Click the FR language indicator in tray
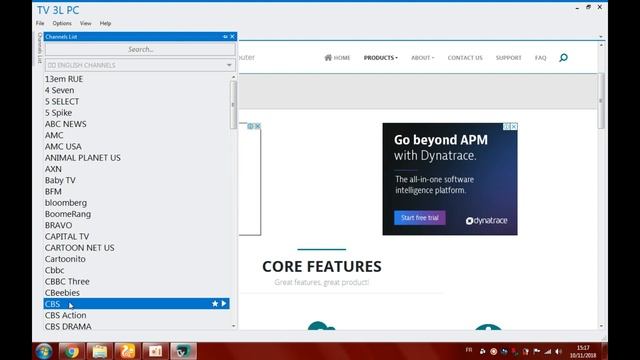640x360 pixels. point(469,350)
